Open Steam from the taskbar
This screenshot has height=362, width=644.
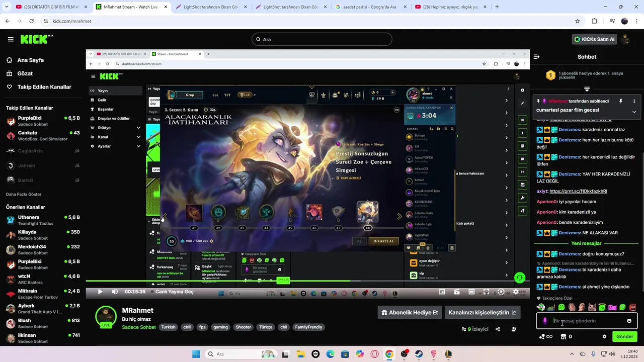click(x=419, y=354)
